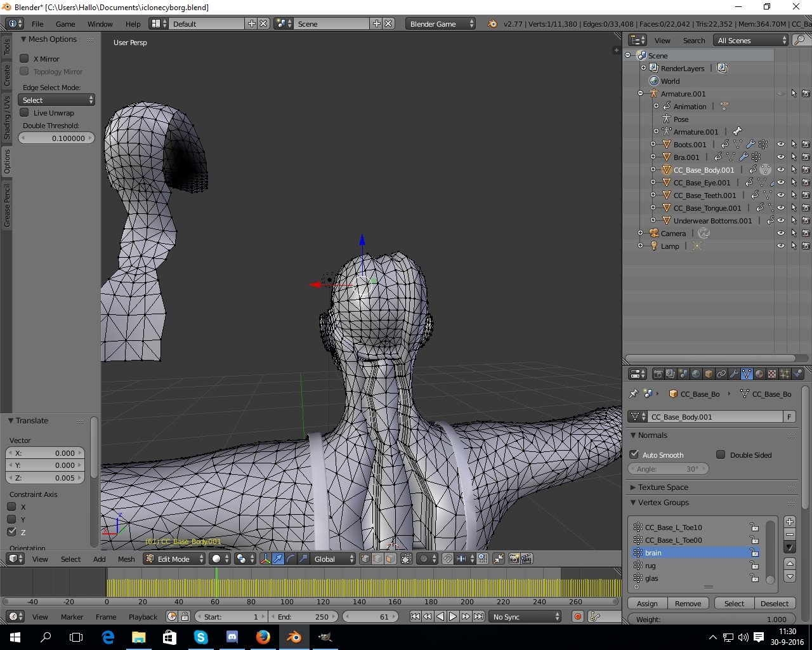Viewport: 812px width, 650px height.
Task: Open the File menu
Action: coord(37,23)
